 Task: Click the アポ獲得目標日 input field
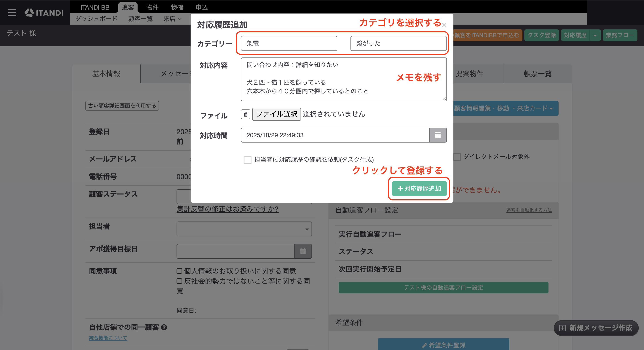point(235,251)
